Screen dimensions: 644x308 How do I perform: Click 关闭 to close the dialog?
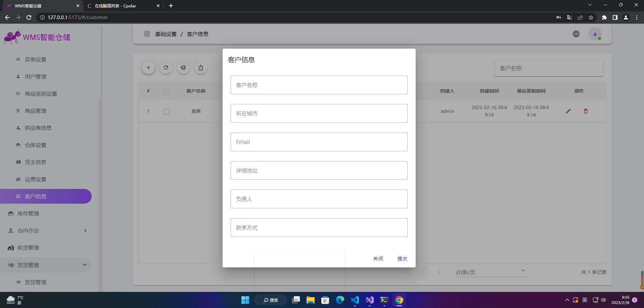[378, 259]
